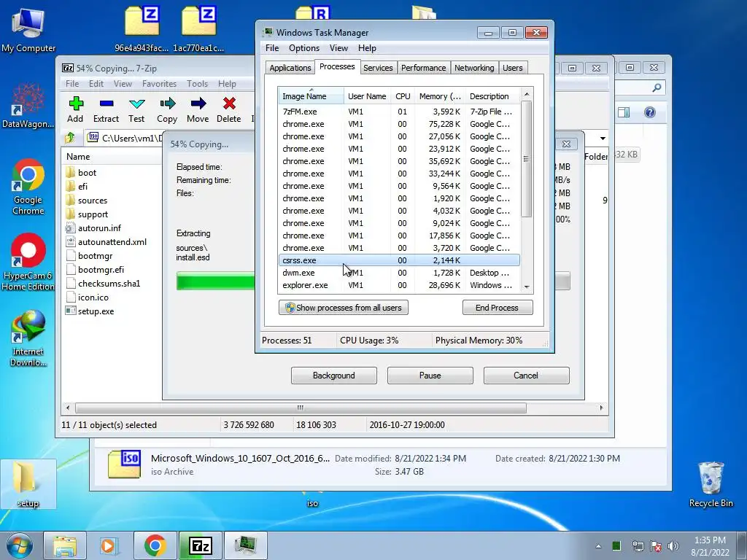The image size is (747, 560).
Task: Select the csrss.exe process row
Action: (x=399, y=260)
